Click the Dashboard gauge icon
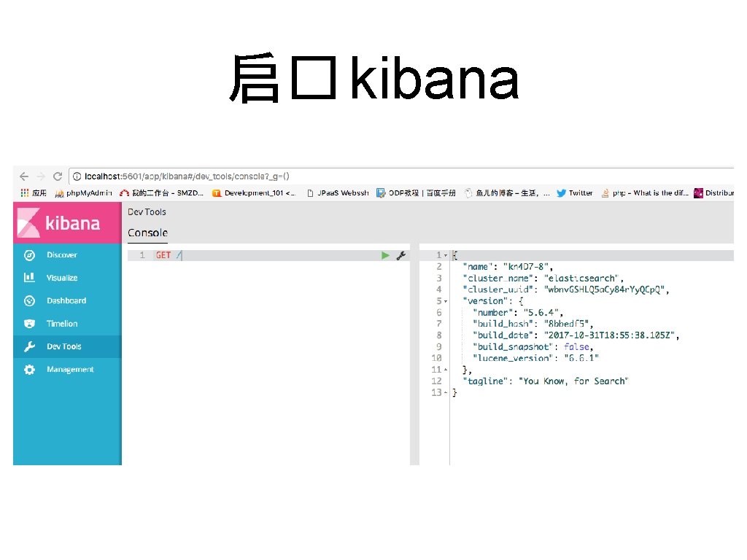Viewport: 747px width, 560px height. [29, 301]
